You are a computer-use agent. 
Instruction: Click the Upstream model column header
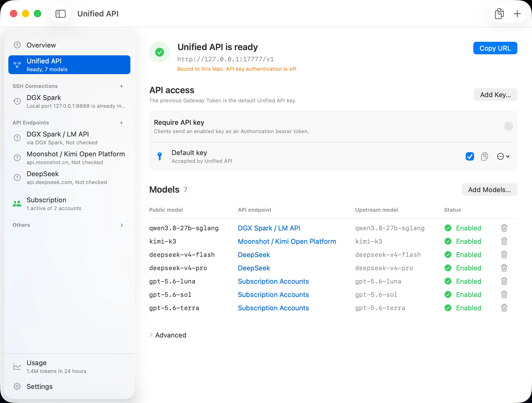click(377, 210)
